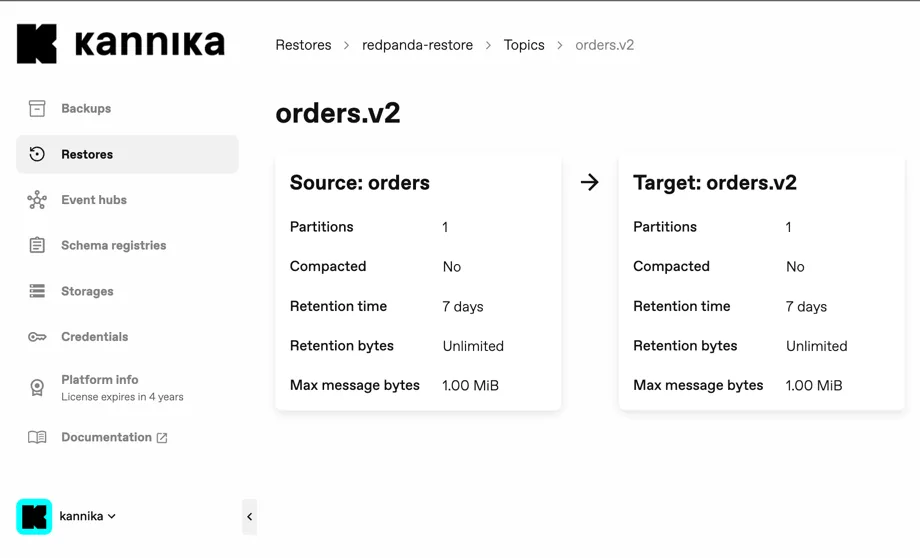Image resolution: width=920 pixels, height=558 pixels.
Task: Go to Topics breadcrumb link
Action: pyautogui.click(x=524, y=45)
